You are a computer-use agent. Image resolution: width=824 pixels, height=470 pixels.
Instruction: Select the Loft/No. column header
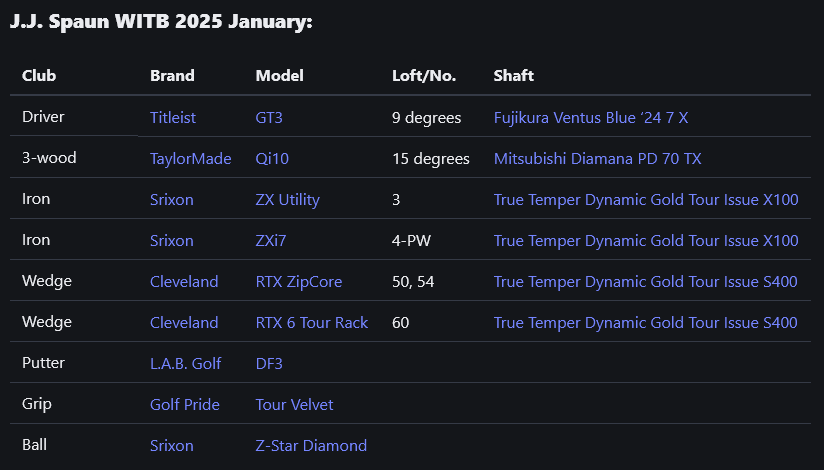tap(424, 76)
